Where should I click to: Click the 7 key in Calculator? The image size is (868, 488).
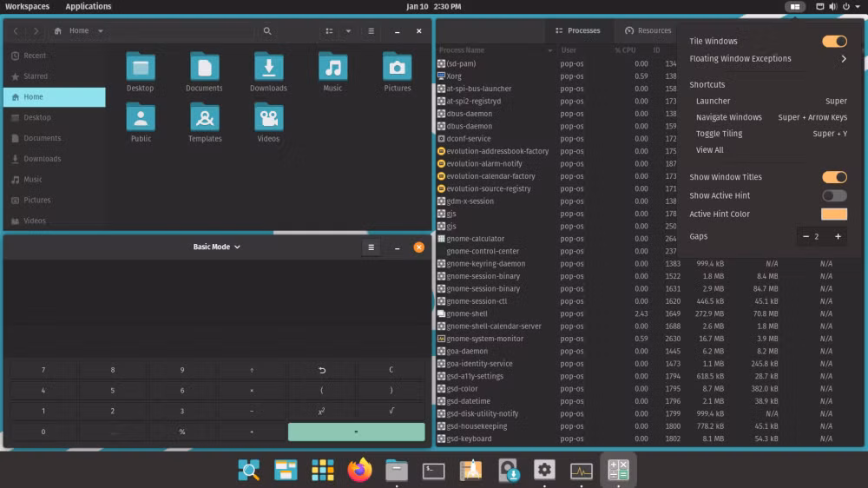coord(43,370)
